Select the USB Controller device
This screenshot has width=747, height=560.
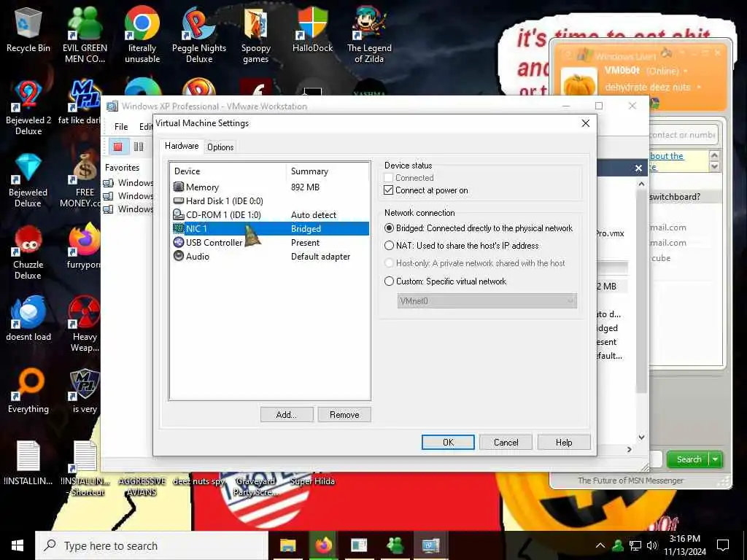[270, 242]
